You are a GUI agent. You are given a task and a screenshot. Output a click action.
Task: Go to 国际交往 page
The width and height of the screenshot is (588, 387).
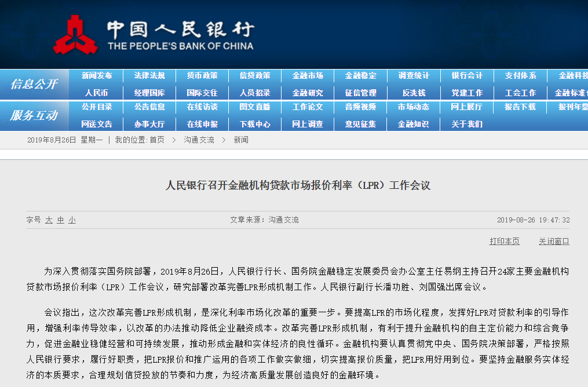pyautogui.click(x=203, y=93)
